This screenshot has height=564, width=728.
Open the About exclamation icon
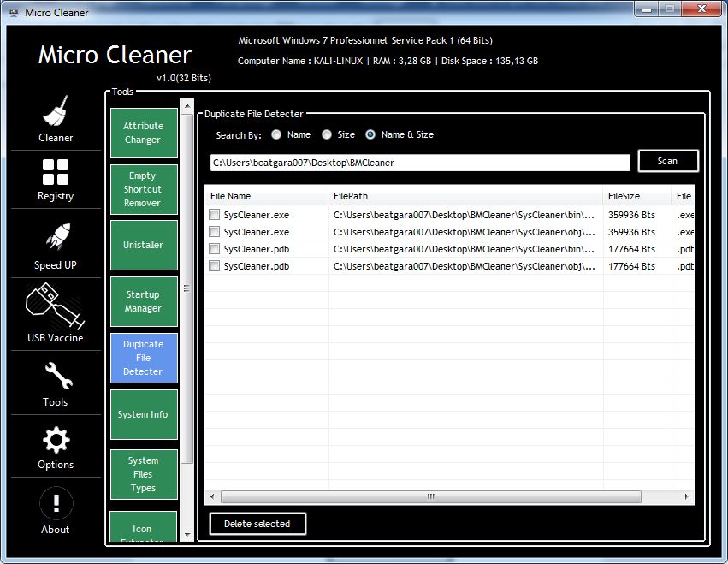[56, 503]
